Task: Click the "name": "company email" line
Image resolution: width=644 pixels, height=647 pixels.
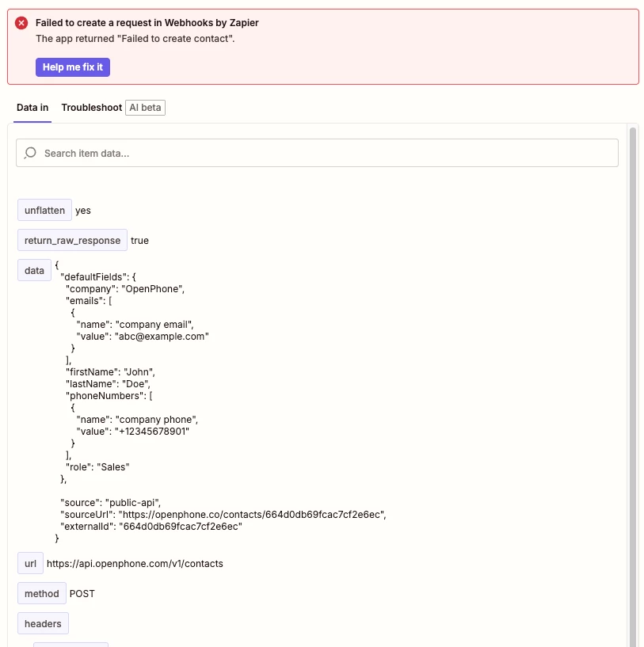Action: tap(135, 325)
